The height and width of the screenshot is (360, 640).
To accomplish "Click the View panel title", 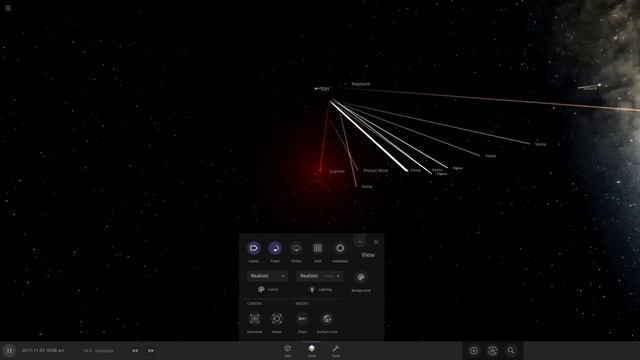I will [368, 255].
